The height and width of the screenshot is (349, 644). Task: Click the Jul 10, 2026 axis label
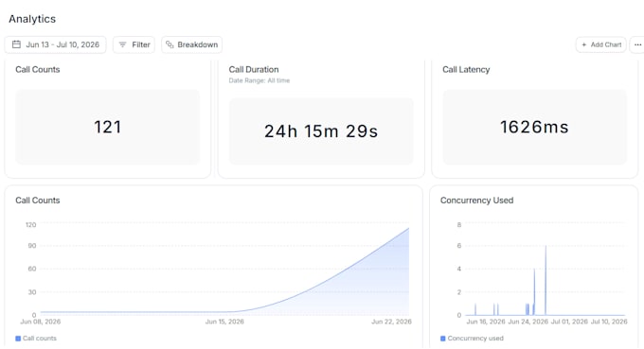tap(609, 322)
